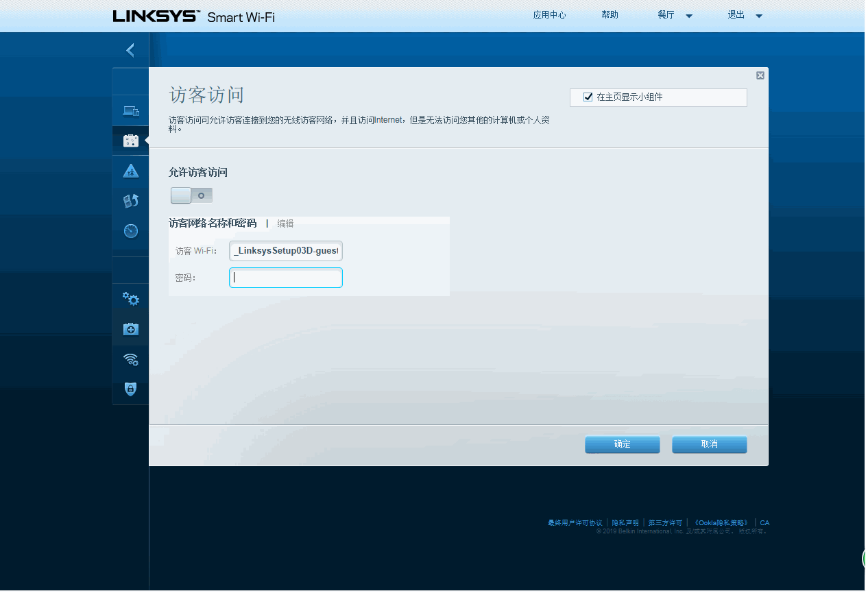Open Parental Controls from the sidebar
868x593 pixels.
point(130,171)
